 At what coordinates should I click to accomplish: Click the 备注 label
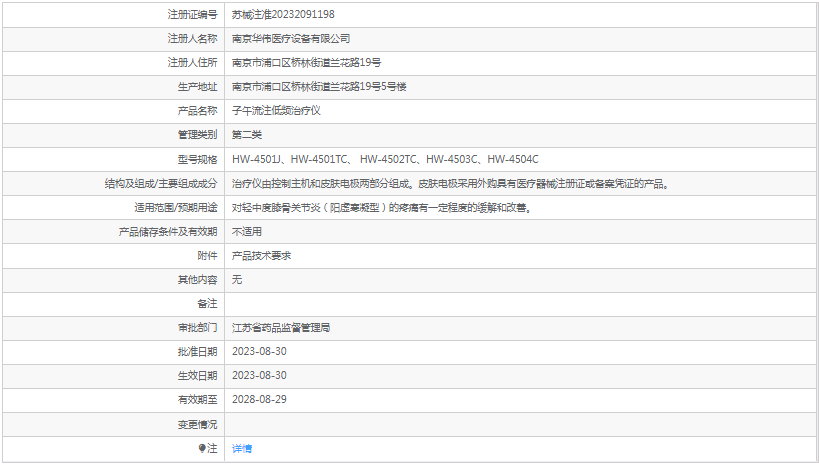(207, 304)
